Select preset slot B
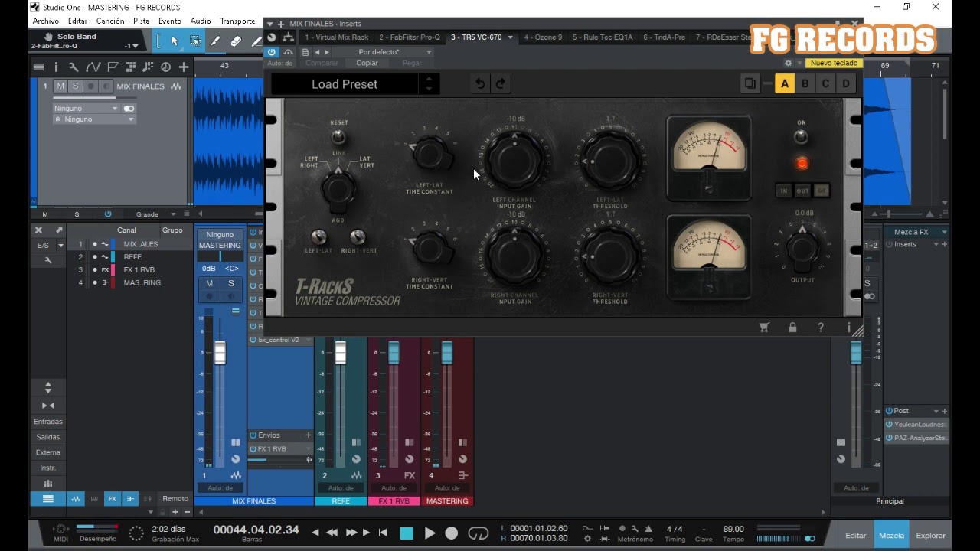The width and height of the screenshot is (980, 551). tap(805, 84)
